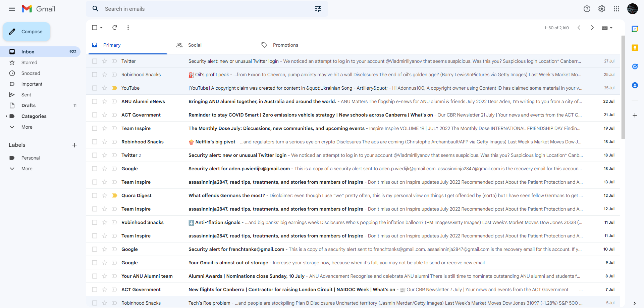The image size is (644, 308).
Task: Click the Gmail logo
Action: tap(38, 9)
